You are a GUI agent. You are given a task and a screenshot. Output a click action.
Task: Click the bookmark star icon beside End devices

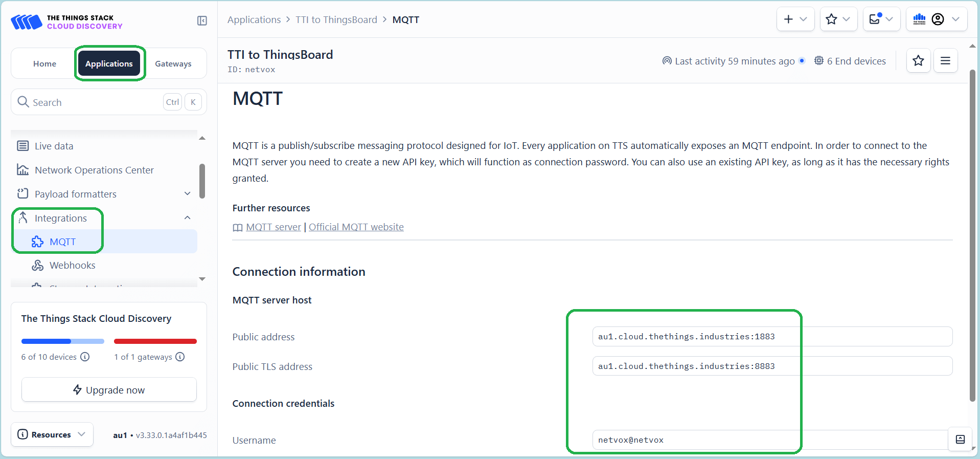(918, 61)
